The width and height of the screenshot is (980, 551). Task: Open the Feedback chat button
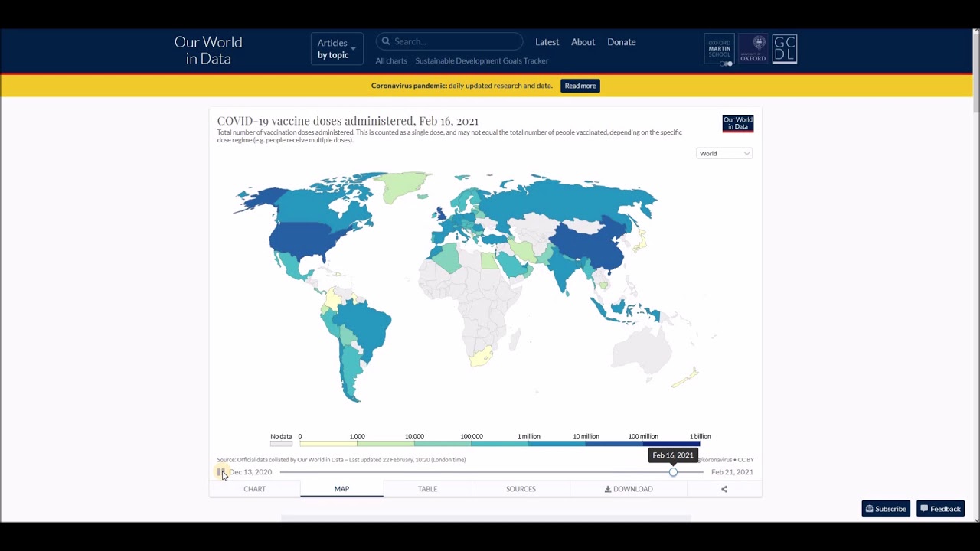point(940,509)
